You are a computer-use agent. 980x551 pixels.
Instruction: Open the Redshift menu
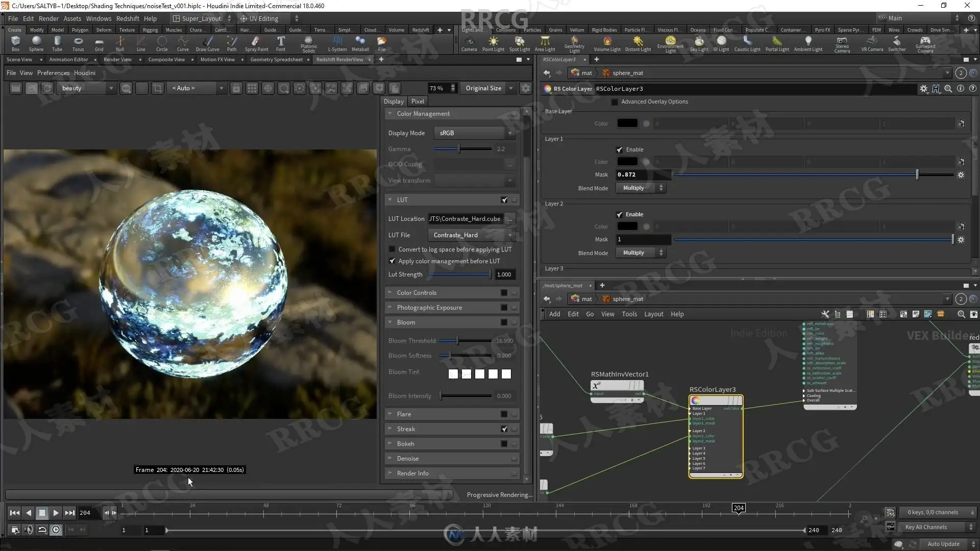(128, 18)
